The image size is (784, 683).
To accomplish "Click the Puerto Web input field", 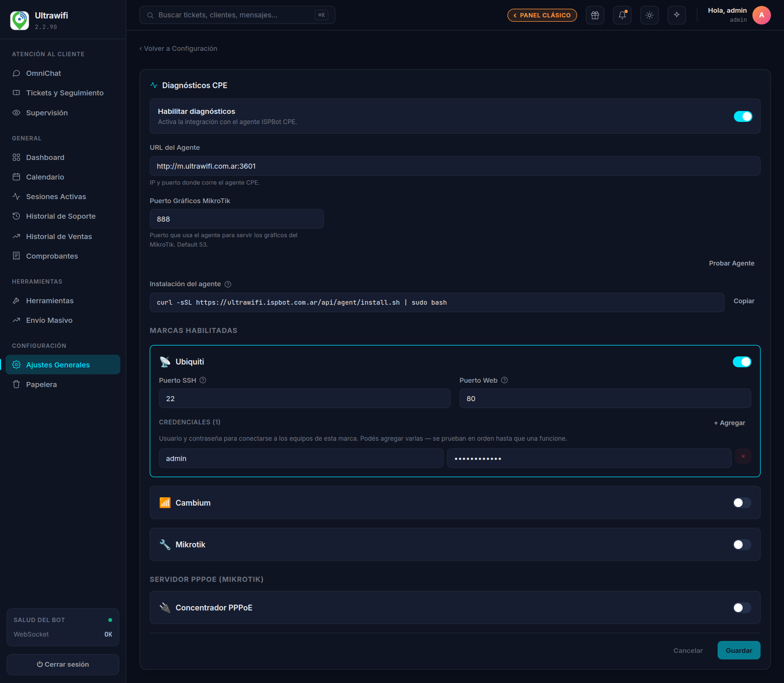I will 605,399.
